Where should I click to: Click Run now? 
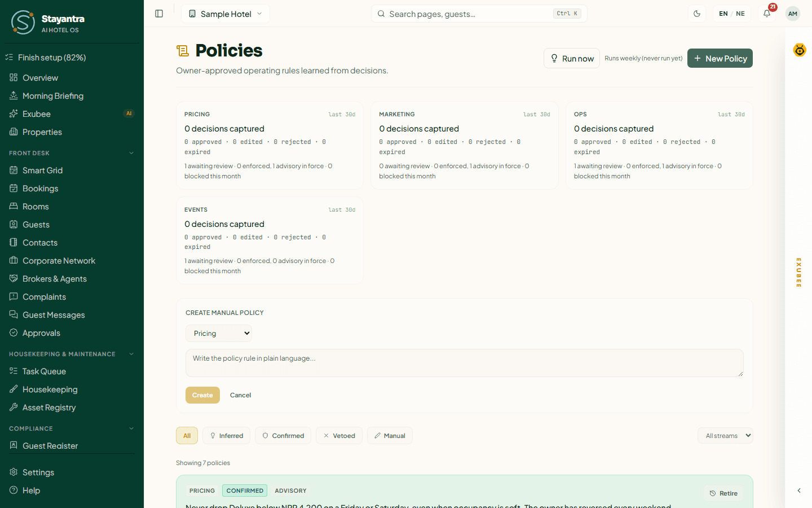click(x=572, y=58)
